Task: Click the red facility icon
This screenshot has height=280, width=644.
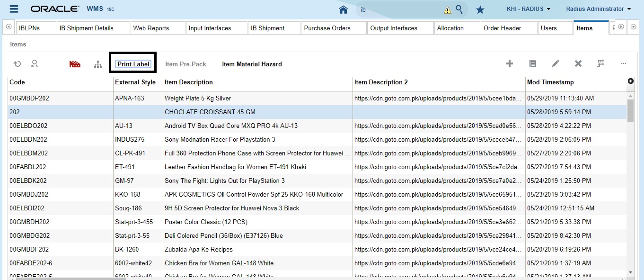Action: click(x=74, y=63)
